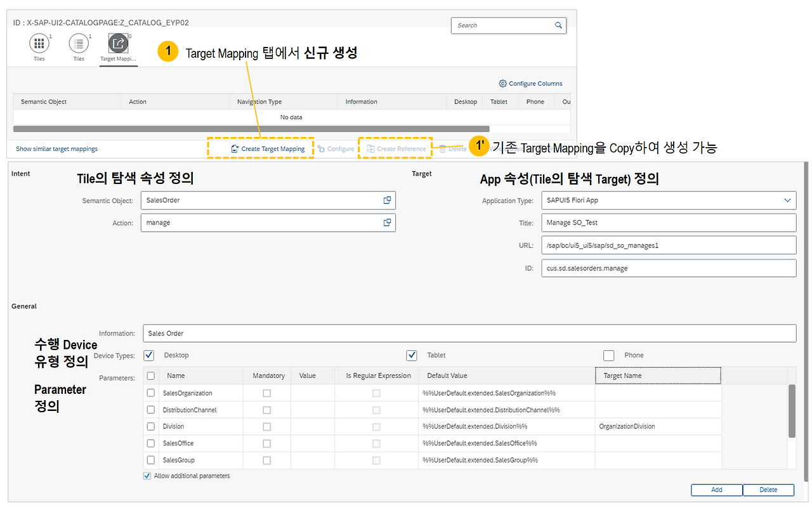Toggle Mandatory checkbox for DistributionChannel

click(266, 410)
